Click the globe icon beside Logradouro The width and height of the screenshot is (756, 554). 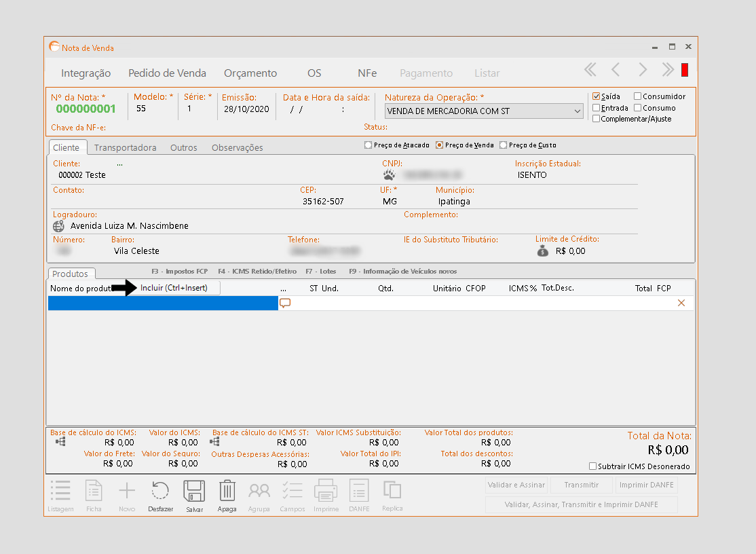coord(58,226)
